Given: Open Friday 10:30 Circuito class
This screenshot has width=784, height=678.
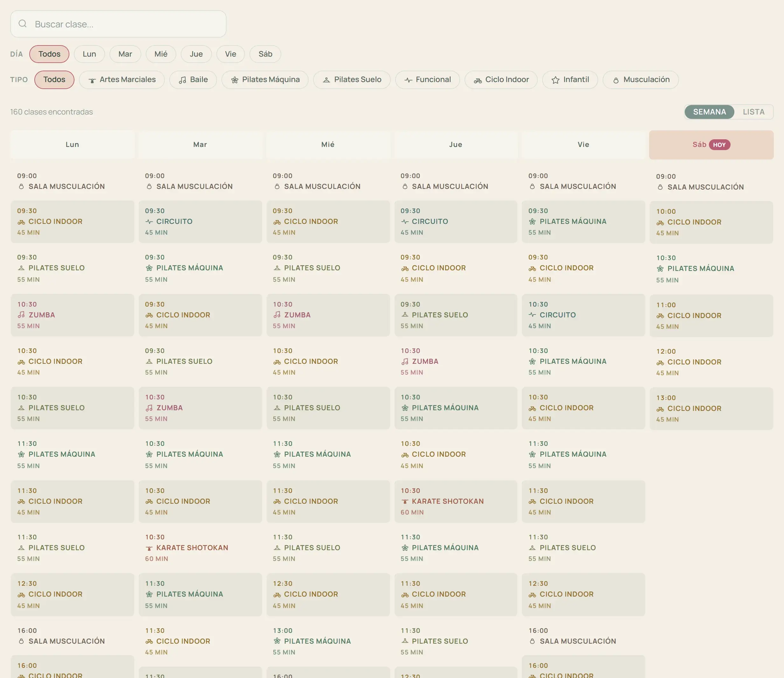Looking at the screenshot, I should [583, 315].
